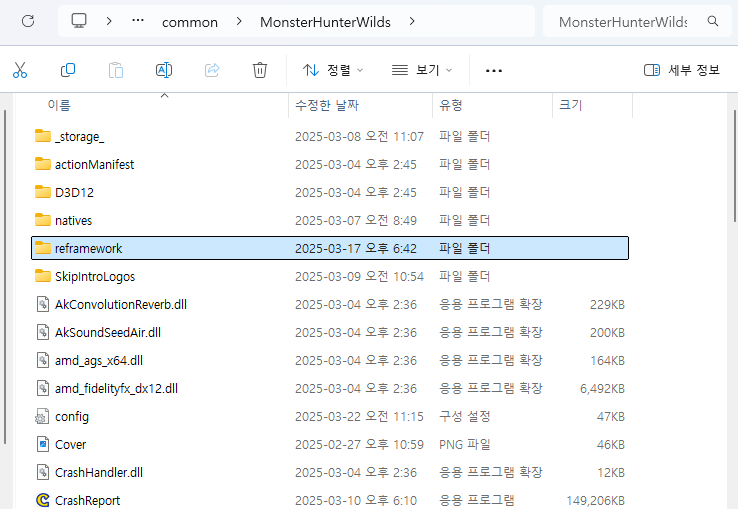This screenshot has width=738, height=509.
Task: Show hidden path via ellipsis breadcrumb
Action: tap(138, 21)
